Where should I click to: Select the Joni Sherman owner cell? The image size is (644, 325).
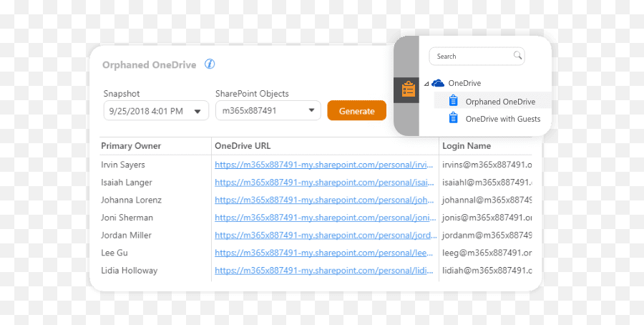point(127,218)
